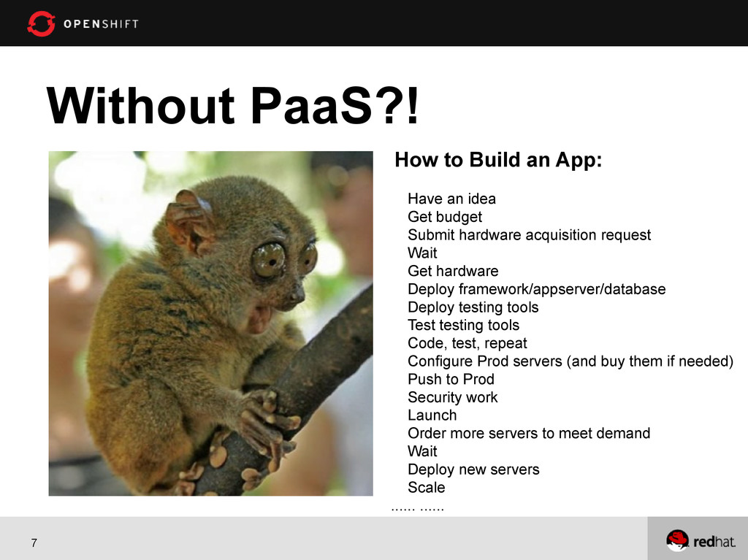Select the OPENSHIFT wordmark text

pyautogui.click(x=101, y=24)
